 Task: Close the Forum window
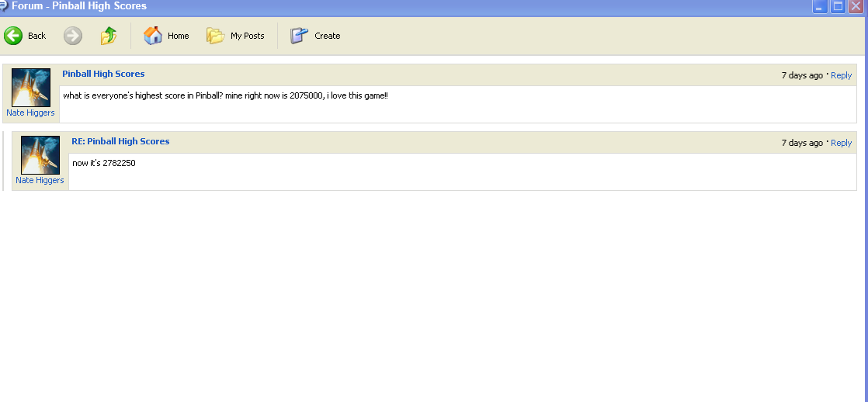[x=856, y=6]
